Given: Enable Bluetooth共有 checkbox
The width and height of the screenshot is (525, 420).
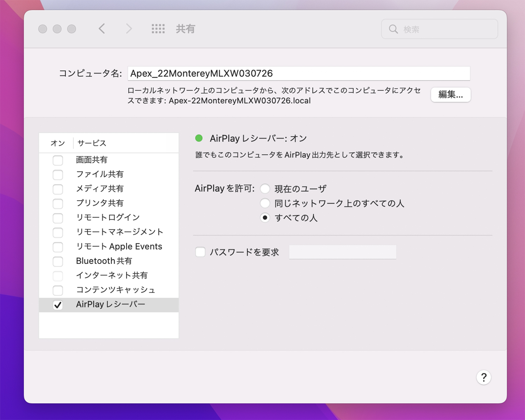Looking at the screenshot, I should pyautogui.click(x=58, y=261).
